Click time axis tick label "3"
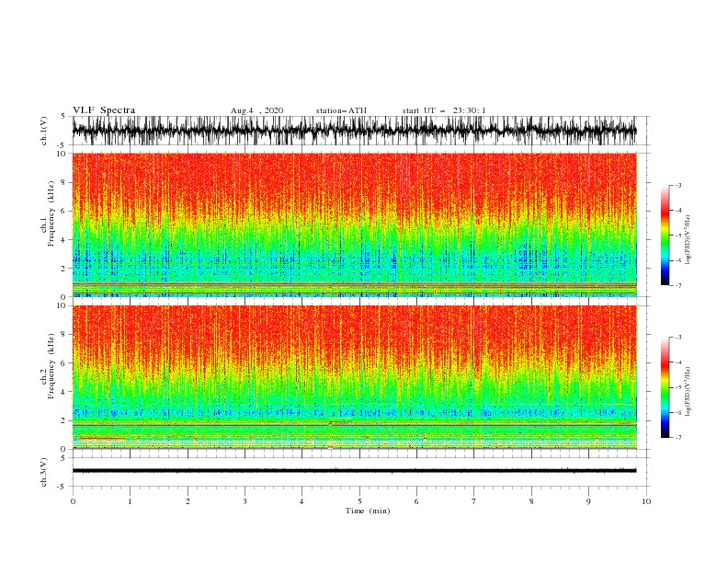 point(245,501)
